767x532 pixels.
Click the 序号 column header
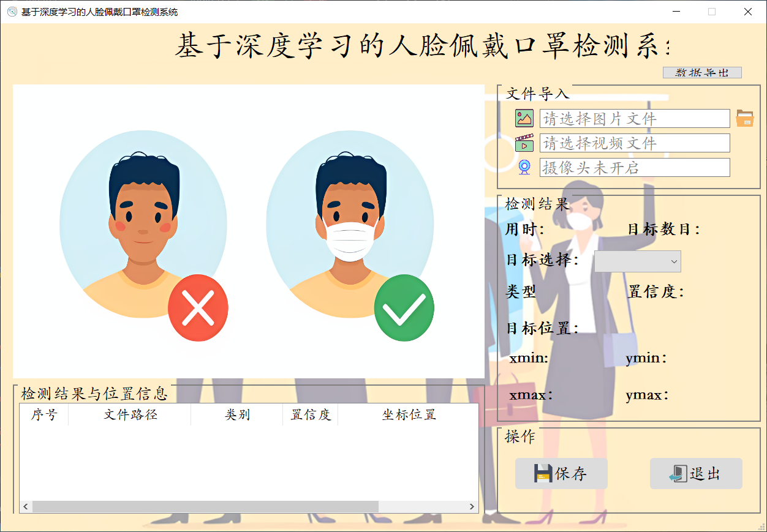coord(44,414)
